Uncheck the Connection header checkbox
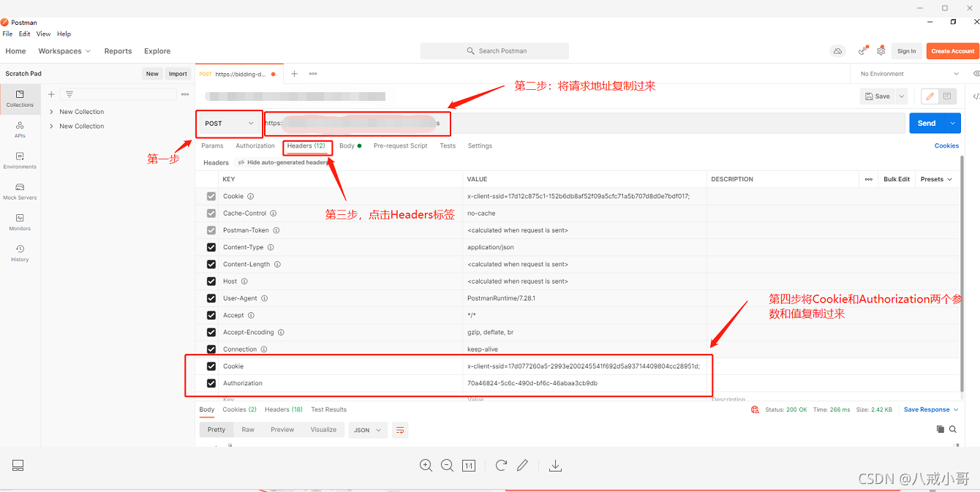 tap(211, 349)
